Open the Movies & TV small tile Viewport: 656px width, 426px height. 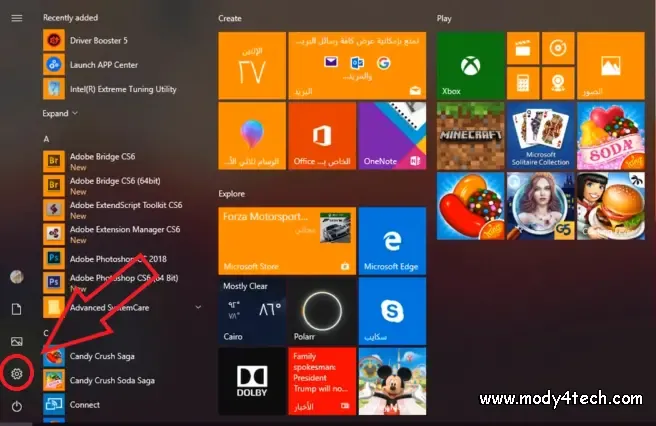523,49
